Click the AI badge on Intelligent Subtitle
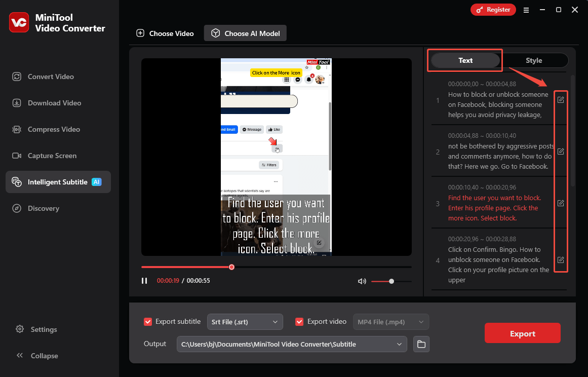588x377 pixels. tap(97, 182)
